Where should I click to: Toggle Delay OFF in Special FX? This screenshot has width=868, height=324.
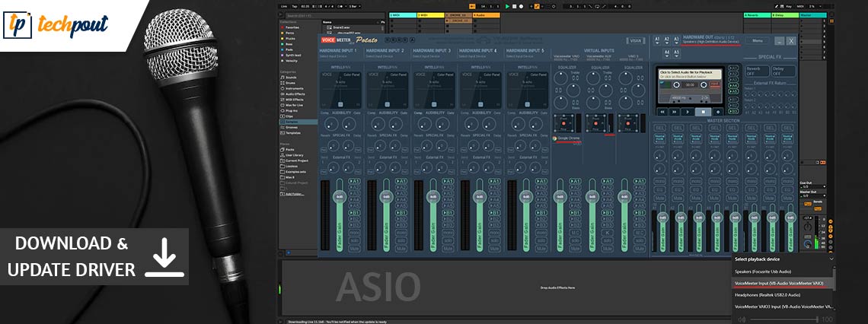pos(783,71)
